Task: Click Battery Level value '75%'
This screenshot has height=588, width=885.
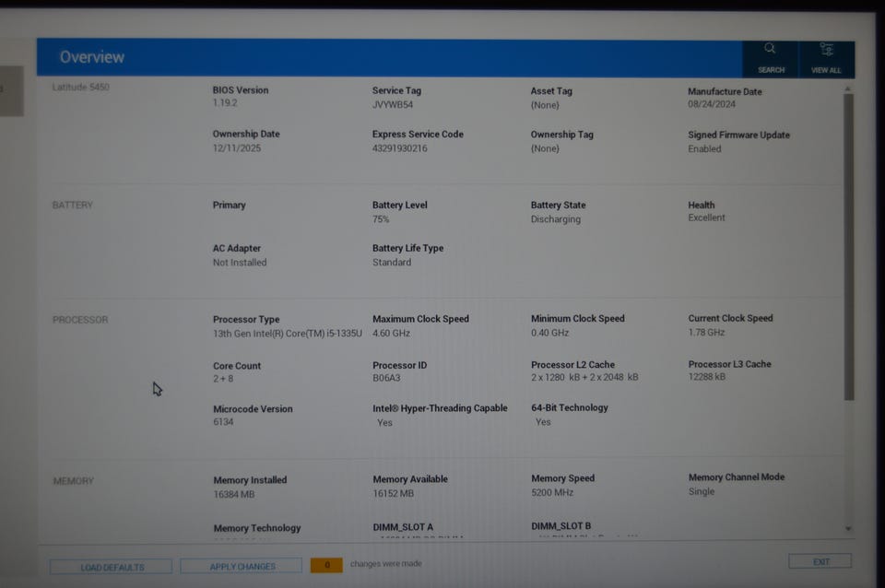Action: 381,219
